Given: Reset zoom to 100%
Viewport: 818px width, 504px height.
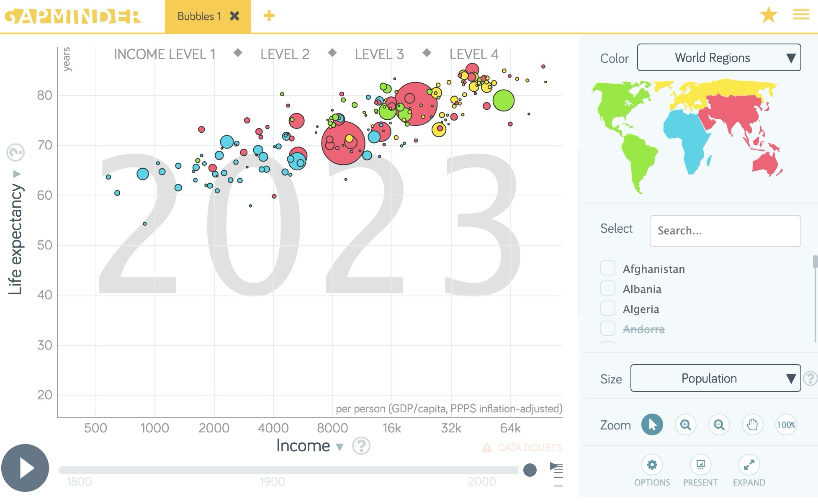Looking at the screenshot, I should coord(786,425).
